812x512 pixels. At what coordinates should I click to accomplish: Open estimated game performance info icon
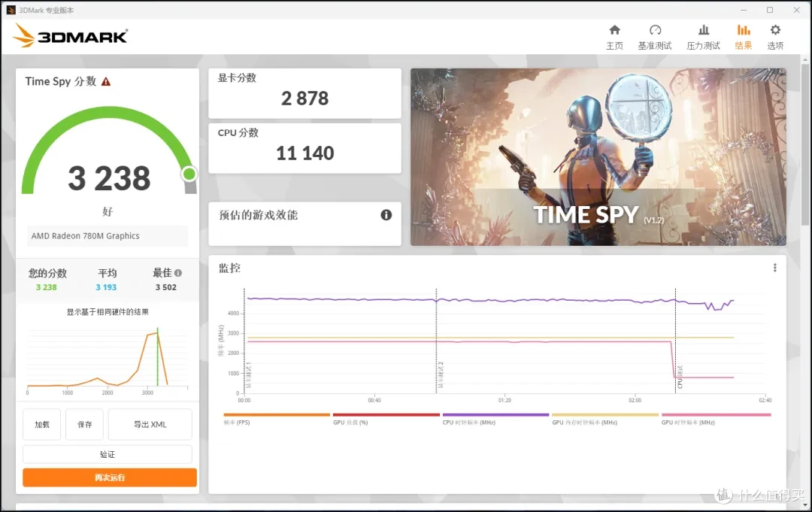point(386,215)
